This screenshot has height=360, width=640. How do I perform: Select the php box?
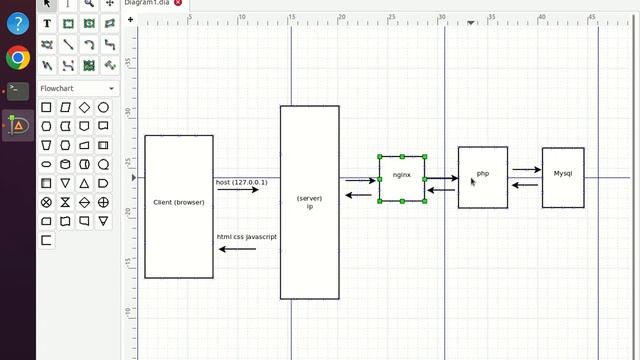pos(483,178)
